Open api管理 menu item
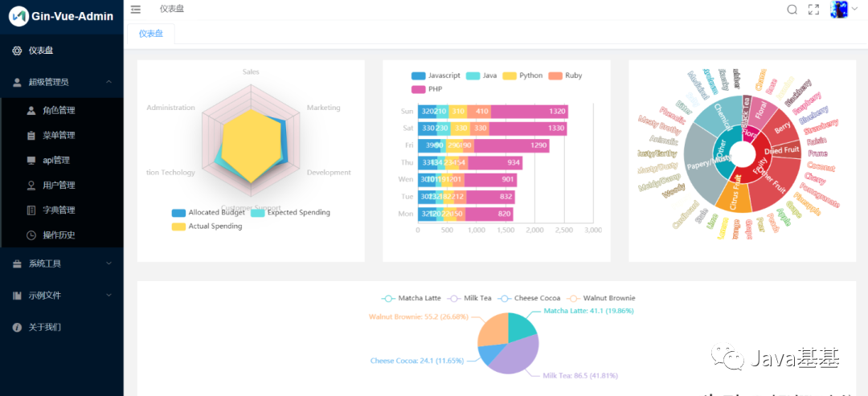Image resolution: width=868 pixels, height=396 pixels. click(63, 161)
